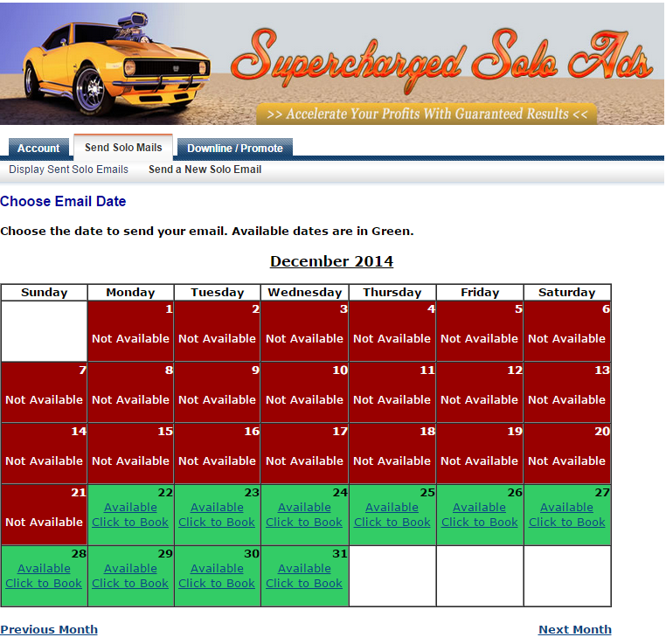Click the Thursday column header
This screenshot has height=644, width=666.
tap(392, 293)
